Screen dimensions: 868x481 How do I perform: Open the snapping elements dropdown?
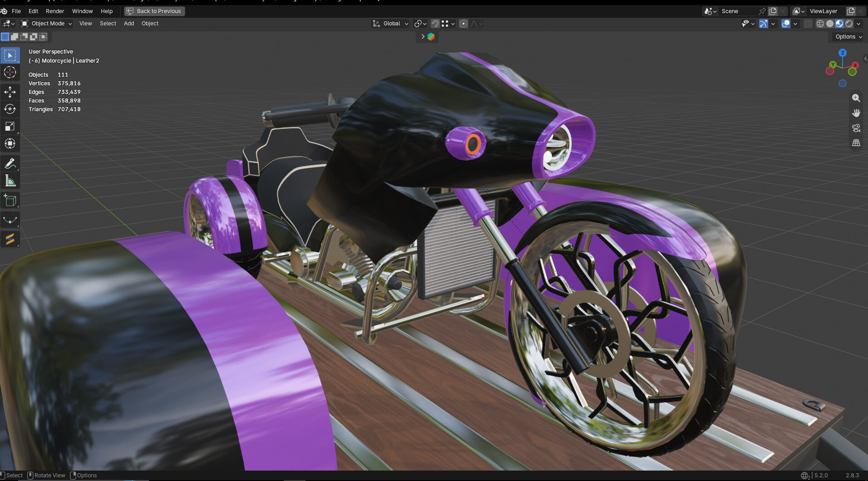(x=448, y=24)
